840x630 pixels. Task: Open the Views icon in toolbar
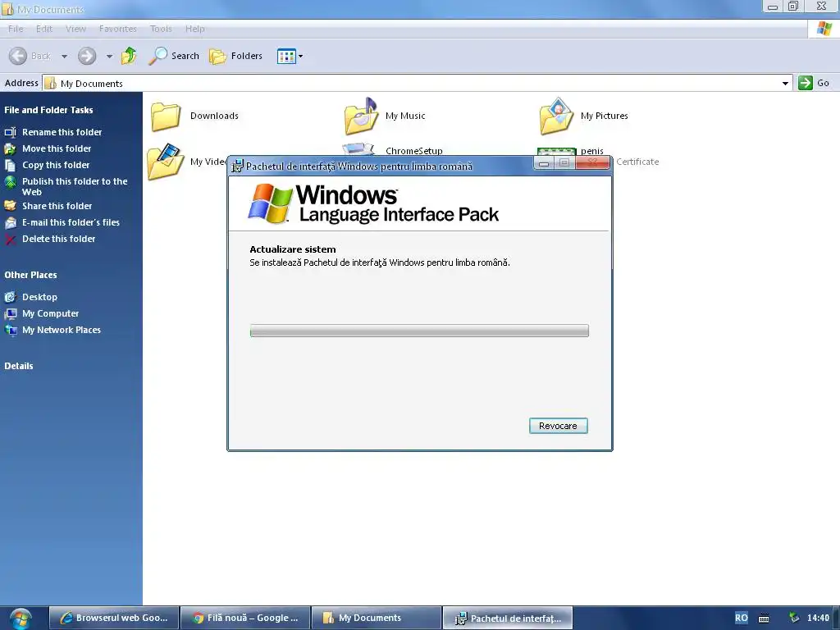point(286,56)
